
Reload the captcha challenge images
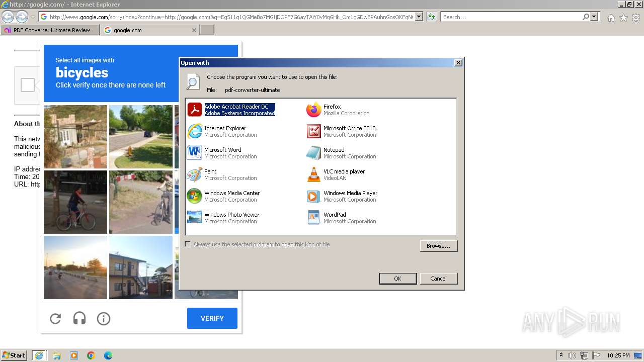(55, 318)
